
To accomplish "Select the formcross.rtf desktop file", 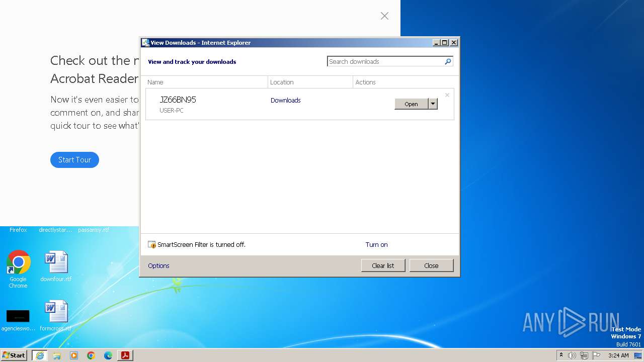I will point(56,316).
